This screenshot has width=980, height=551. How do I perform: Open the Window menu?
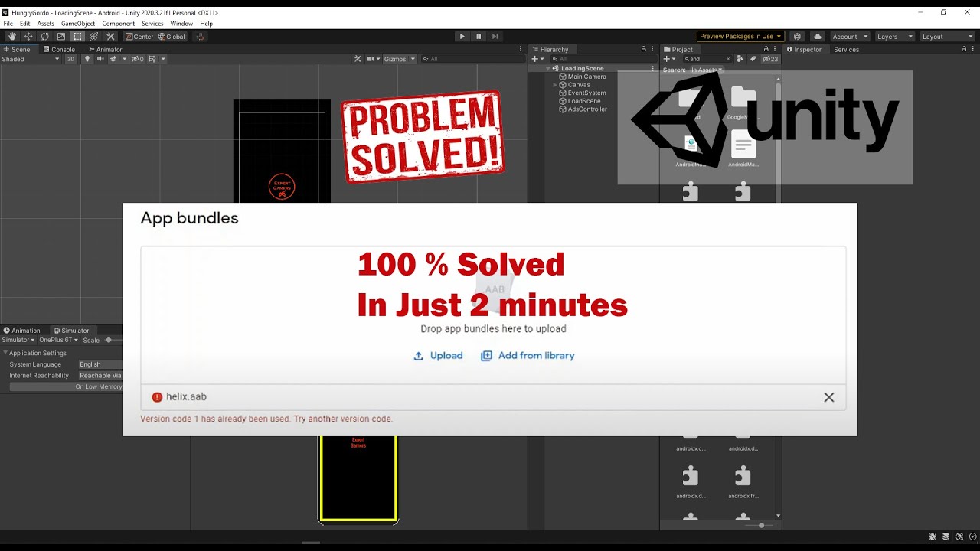point(181,24)
